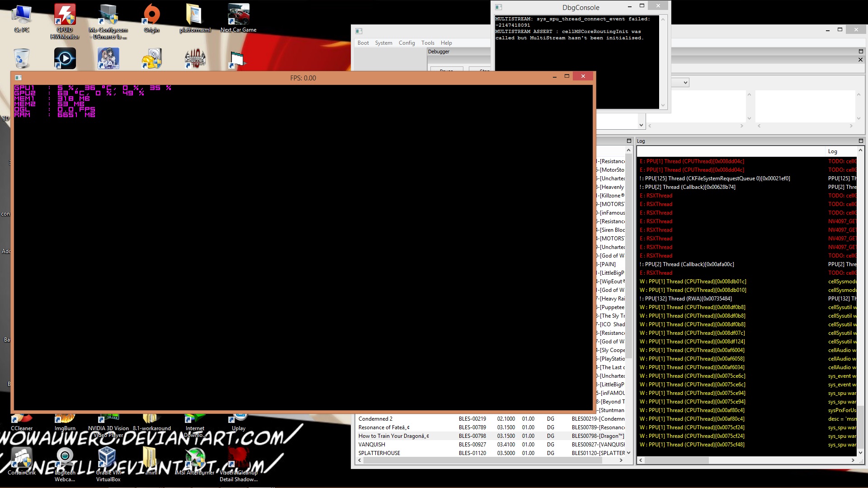Screen dimensions: 868x488
Task: Click the undock icon on the Log panel
Action: 861,141
